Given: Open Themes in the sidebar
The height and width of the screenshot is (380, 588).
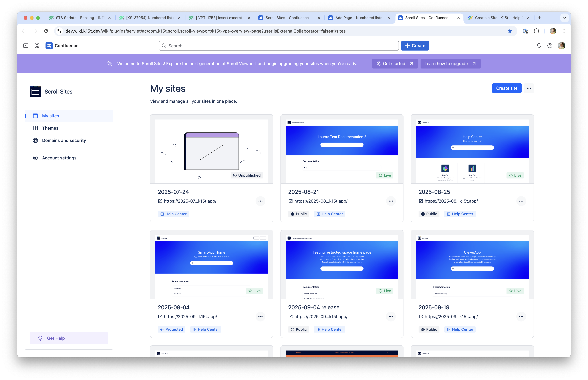Looking at the screenshot, I should tap(69, 128).
